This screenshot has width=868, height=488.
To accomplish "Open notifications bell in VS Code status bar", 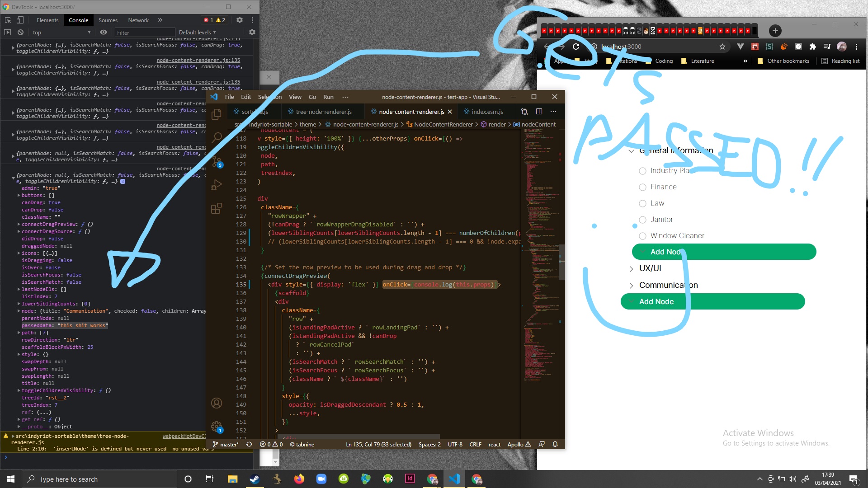I will click(x=555, y=444).
